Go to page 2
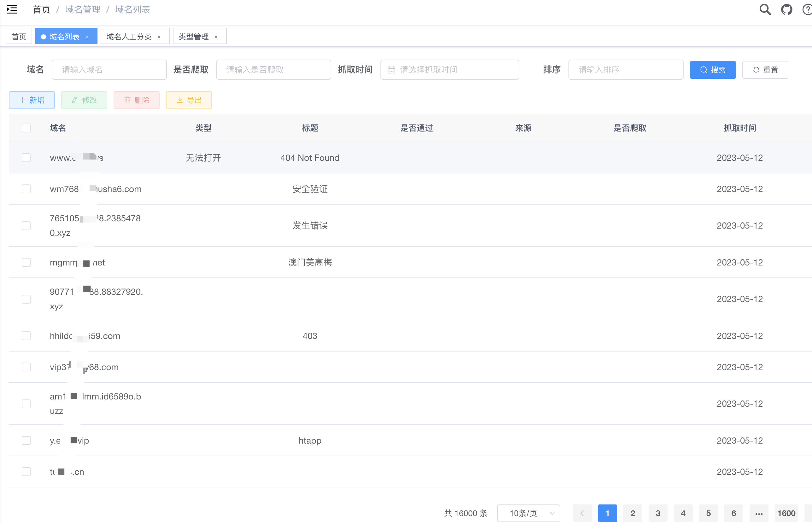This screenshot has height=524, width=812. (x=633, y=513)
